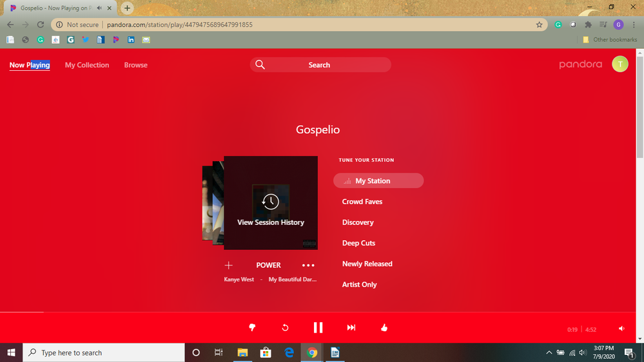Viewport: 644px width, 362px height.
Task: Open My Collection tab
Action: tap(87, 65)
